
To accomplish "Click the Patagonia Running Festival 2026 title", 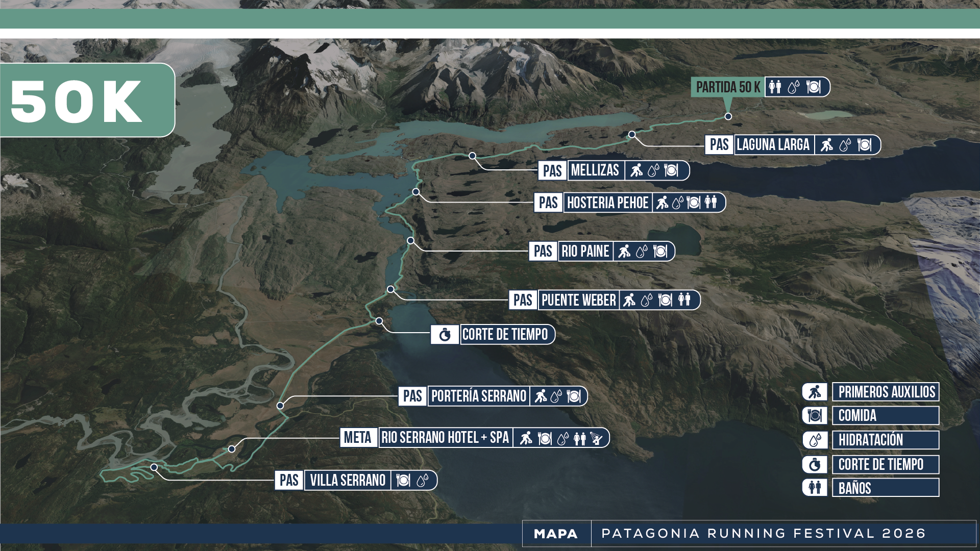I will tap(764, 534).
